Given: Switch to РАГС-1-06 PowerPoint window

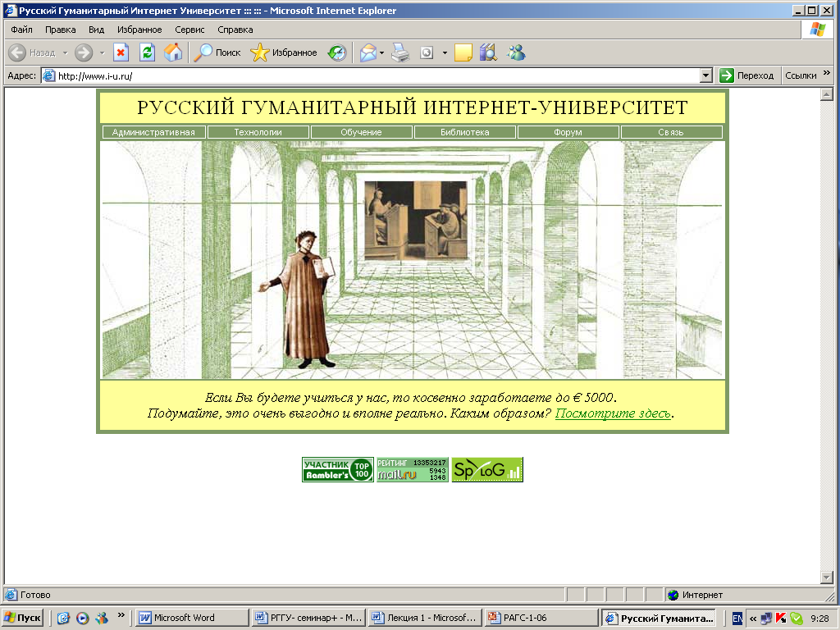Looking at the screenshot, I should 541,618.
